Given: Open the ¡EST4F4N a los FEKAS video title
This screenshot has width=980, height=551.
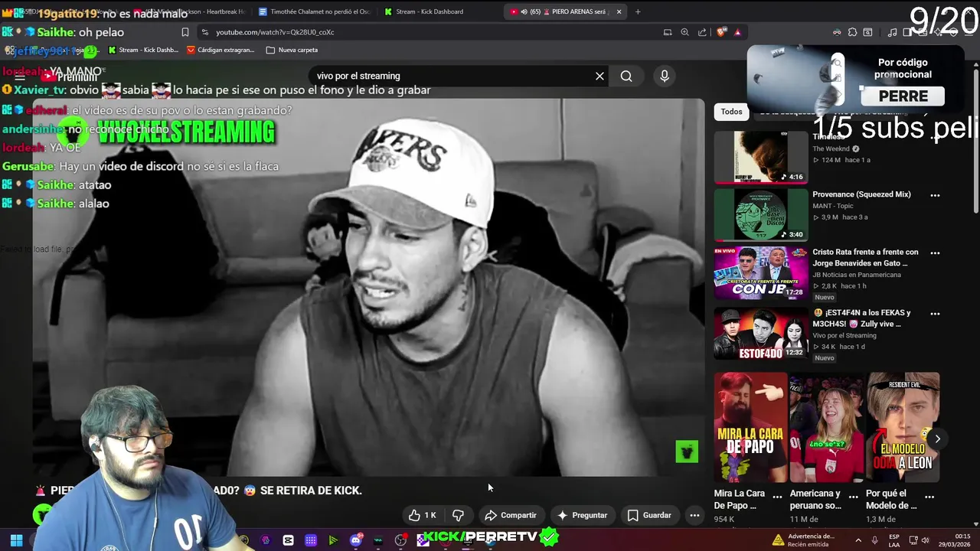Looking at the screenshot, I should (862, 318).
